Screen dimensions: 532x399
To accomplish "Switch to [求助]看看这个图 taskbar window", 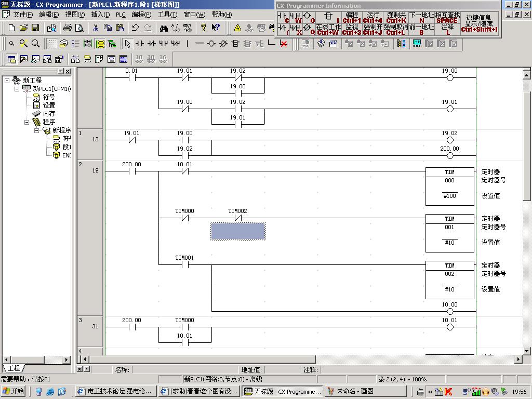I will (199, 391).
